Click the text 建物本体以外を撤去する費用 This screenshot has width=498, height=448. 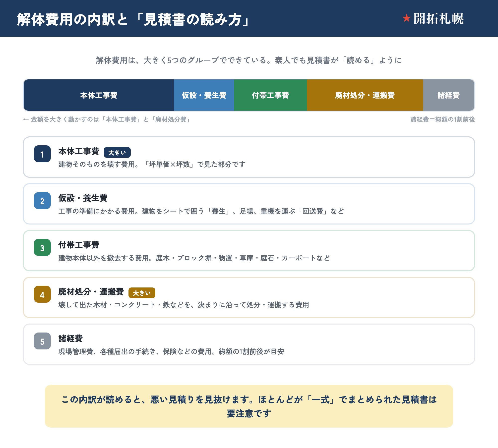(194, 258)
